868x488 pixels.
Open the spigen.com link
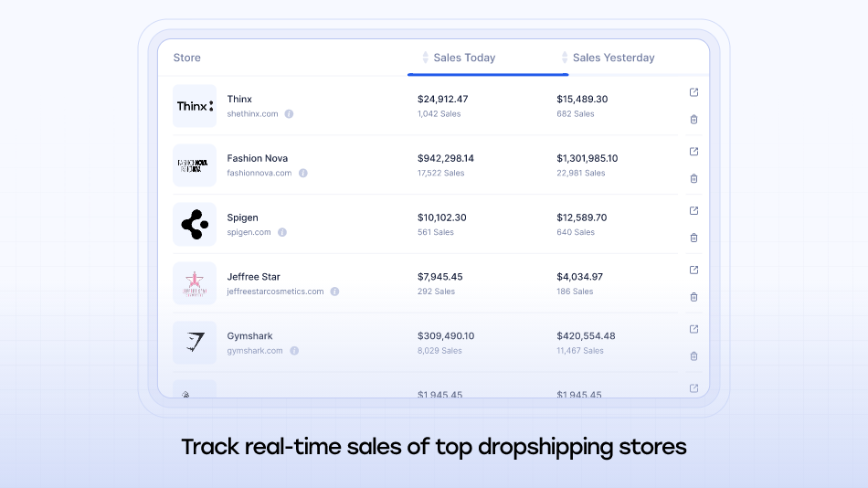[x=249, y=232]
